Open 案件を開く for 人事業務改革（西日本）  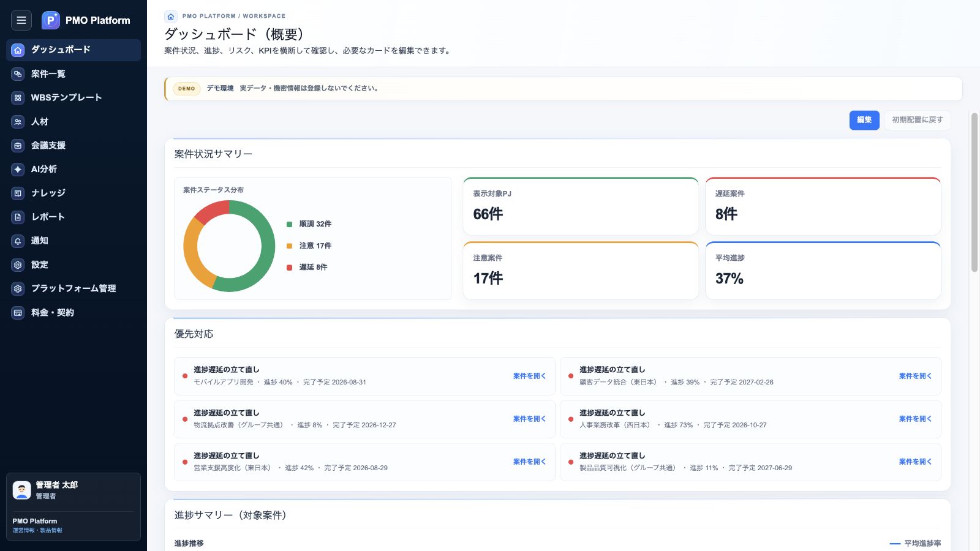tap(915, 419)
